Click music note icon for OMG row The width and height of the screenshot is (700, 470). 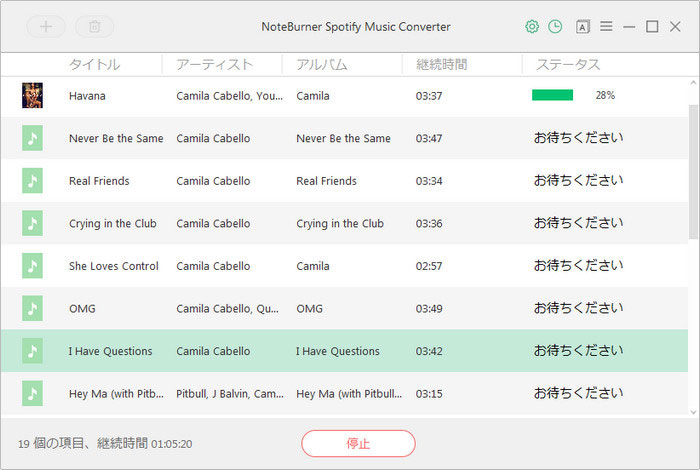point(33,308)
